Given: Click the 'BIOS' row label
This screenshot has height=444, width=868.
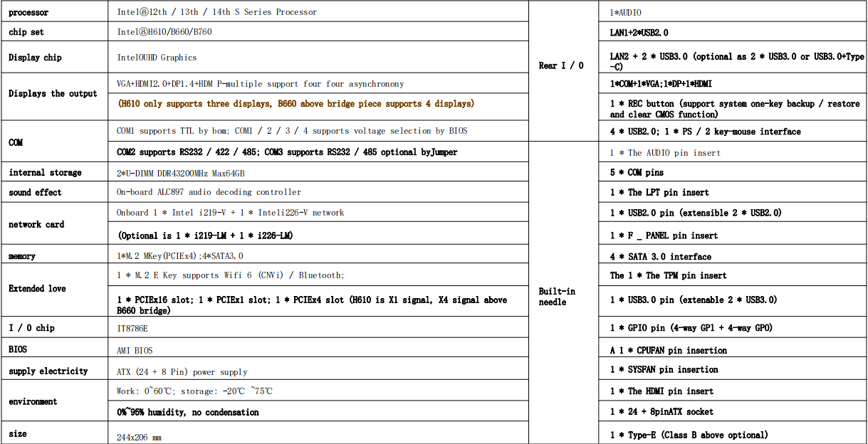Looking at the screenshot, I should [18, 349].
